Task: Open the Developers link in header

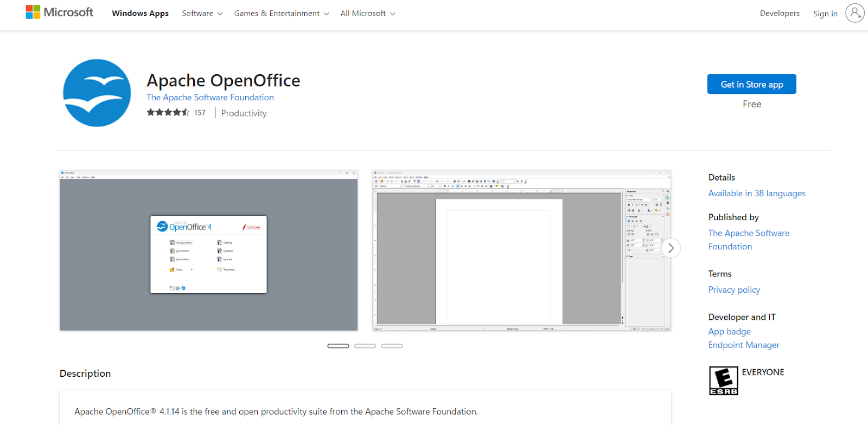Action: pyautogui.click(x=780, y=14)
